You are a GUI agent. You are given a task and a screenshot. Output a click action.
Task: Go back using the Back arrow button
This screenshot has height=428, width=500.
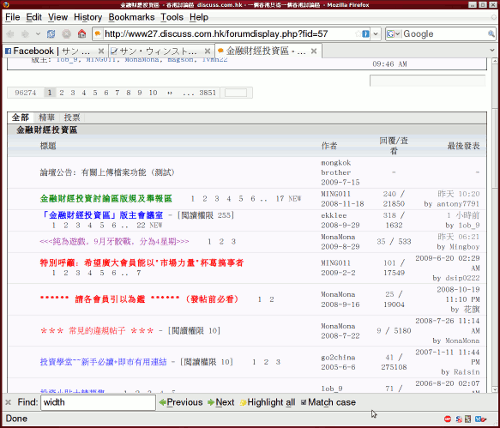coord(11,34)
